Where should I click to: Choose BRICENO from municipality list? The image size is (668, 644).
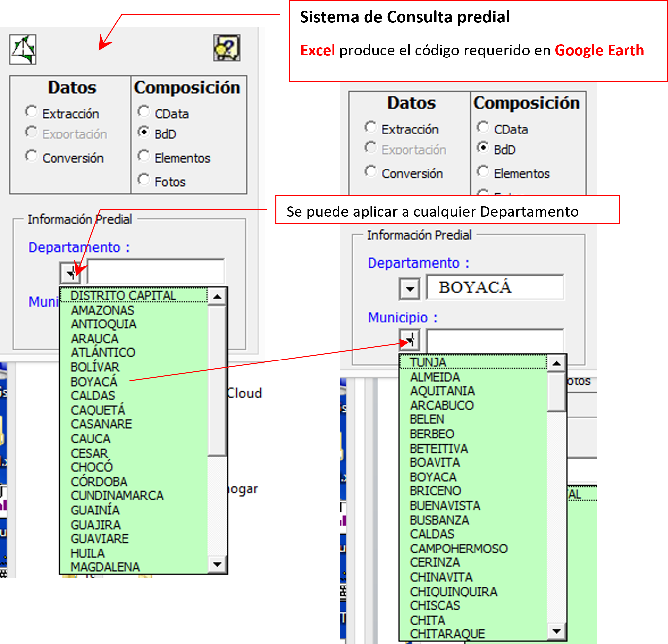[474, 491]
